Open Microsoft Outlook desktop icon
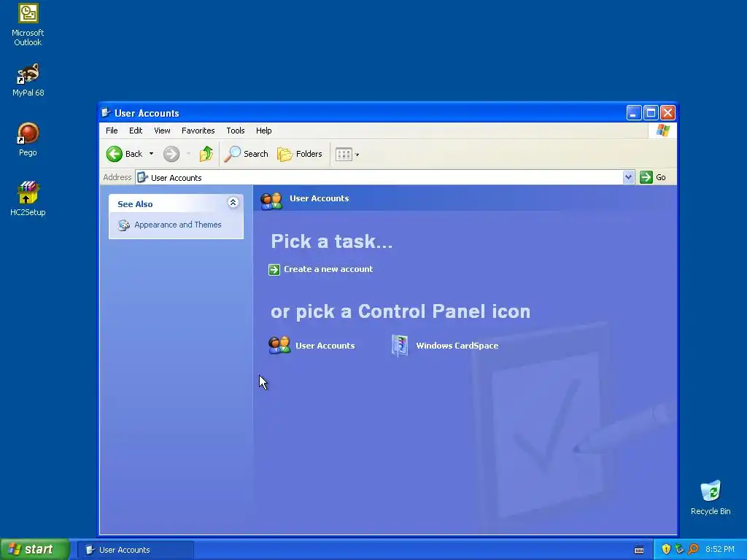This screenshot has width=747, height=560. (x=28, y=24)
